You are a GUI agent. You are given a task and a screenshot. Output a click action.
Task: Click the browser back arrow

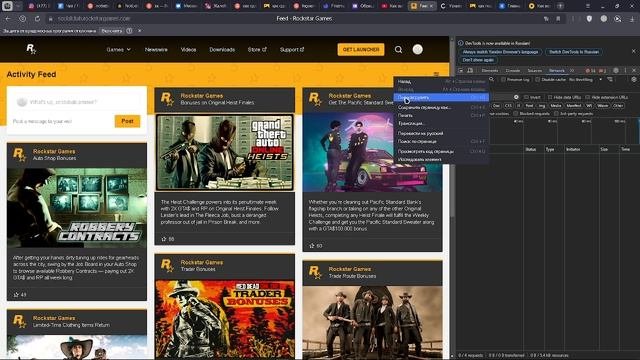(8, 19)
